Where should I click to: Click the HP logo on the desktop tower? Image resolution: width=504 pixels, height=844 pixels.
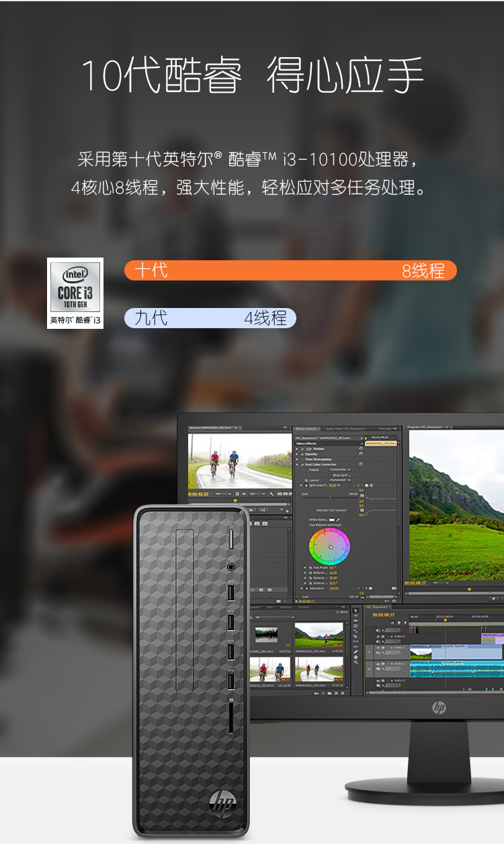222,802
